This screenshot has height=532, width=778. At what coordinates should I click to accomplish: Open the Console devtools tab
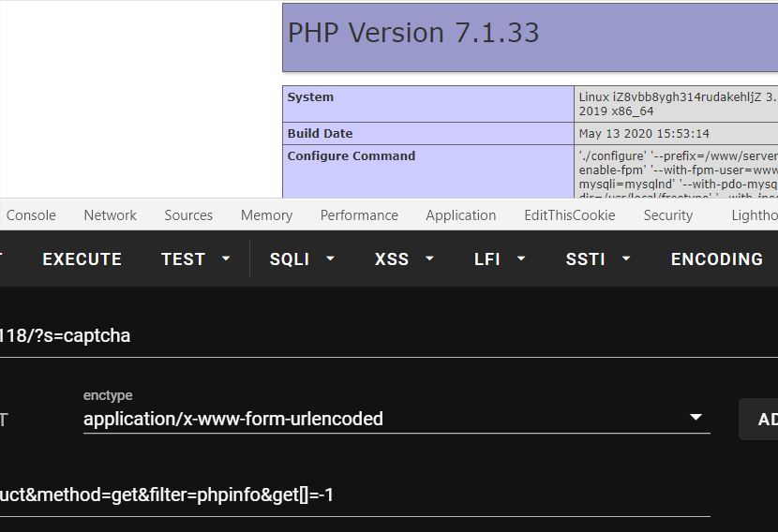pyautogui.click(x=31, y=215)
